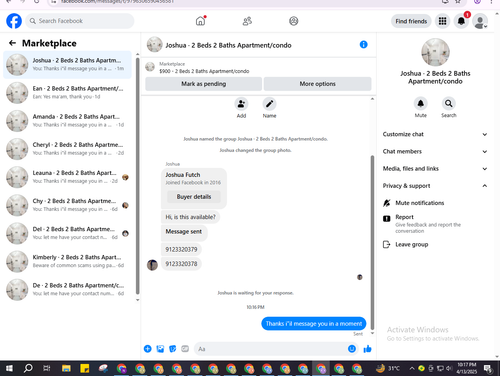Expand Chat members section
The width and height of the screenshot is (500, 376).
pyautogui.click(x=435, y=151)
